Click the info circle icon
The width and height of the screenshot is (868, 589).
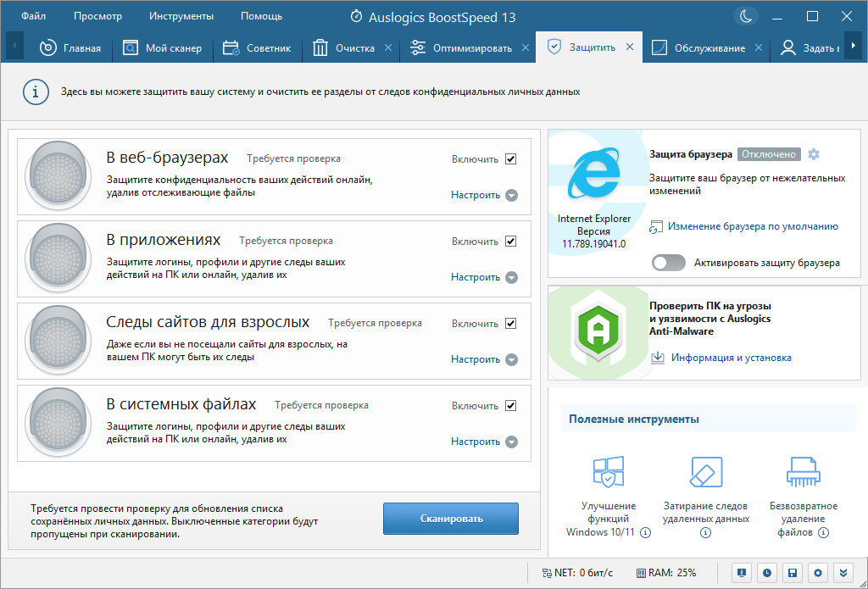(36, 92)
